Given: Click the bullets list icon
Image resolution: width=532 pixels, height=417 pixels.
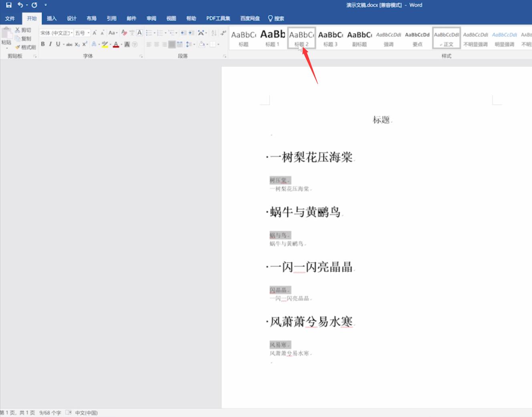Looking at the screenshot, I should point(149,33).
